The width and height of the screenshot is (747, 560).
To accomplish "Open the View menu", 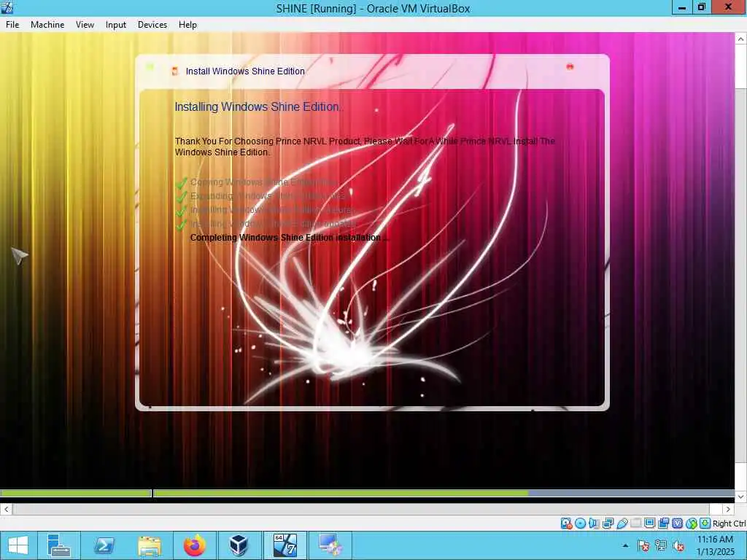I will coord(85,25).
